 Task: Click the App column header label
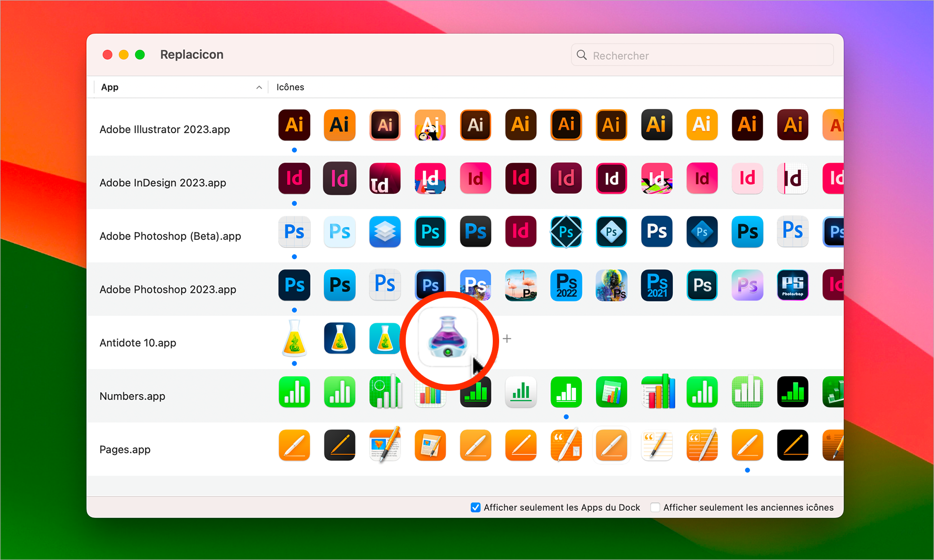(x=110, y=87)
